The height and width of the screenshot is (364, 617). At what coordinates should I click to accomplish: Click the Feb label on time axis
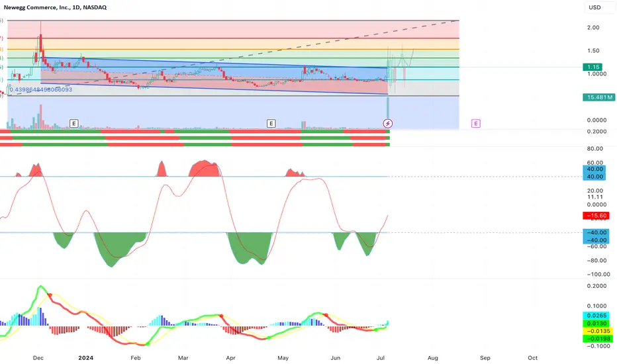coord(135,357)
